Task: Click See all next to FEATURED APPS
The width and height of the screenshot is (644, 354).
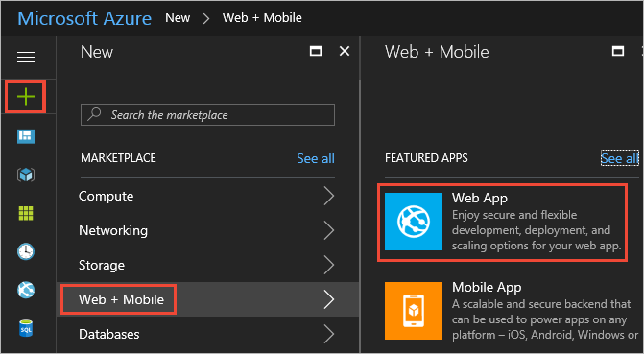Action: tap(619, 158)
